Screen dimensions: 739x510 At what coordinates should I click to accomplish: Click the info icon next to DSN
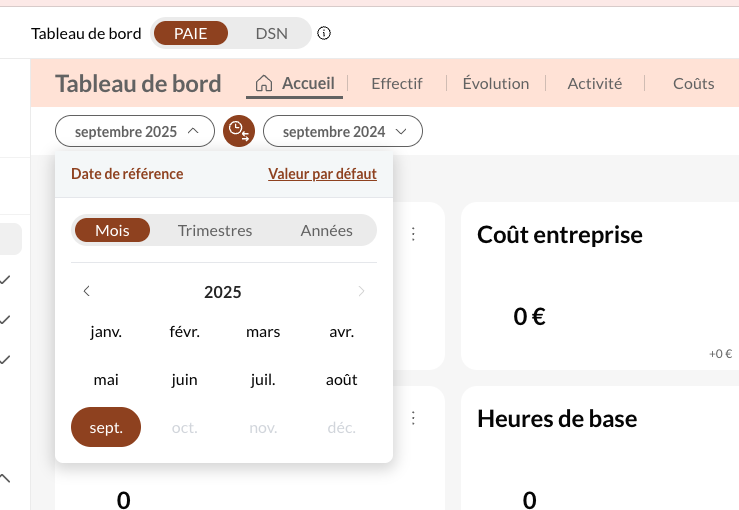click(324, 33)
